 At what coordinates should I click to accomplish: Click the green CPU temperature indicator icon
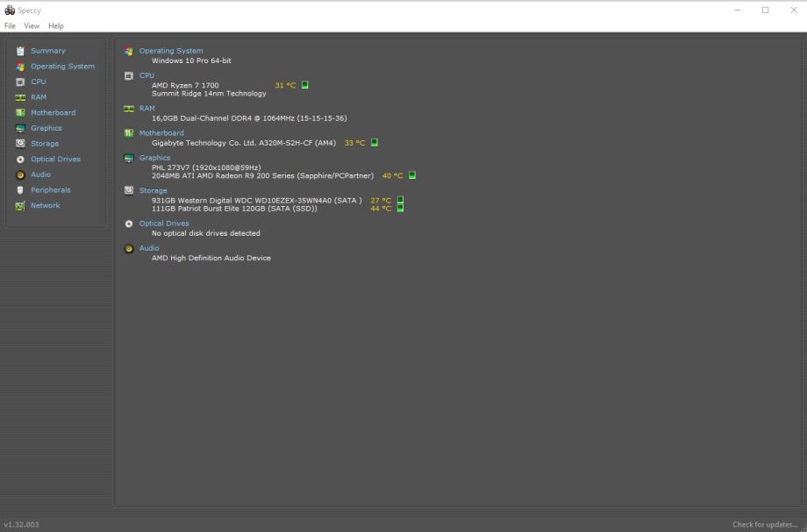(x=304, y=85)
